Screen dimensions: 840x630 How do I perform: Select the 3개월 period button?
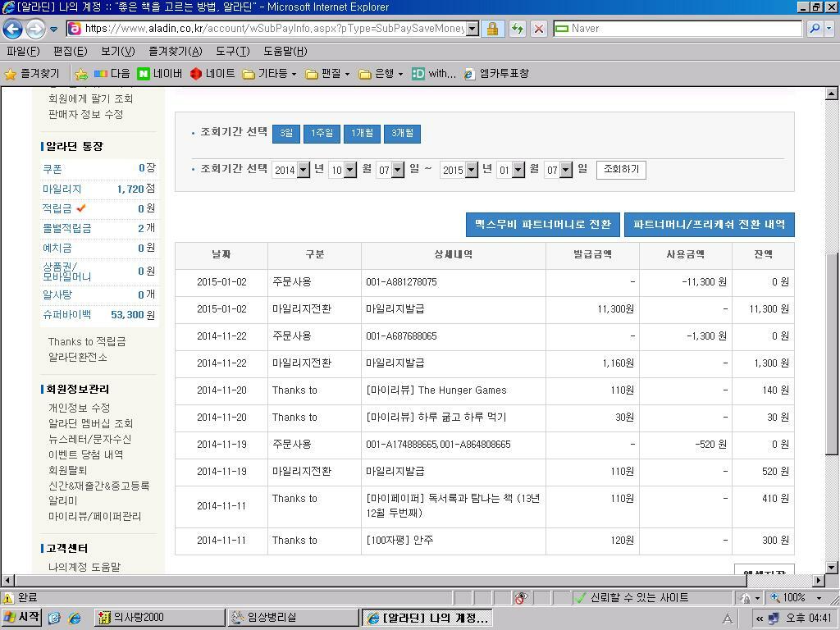click(402, 134)
